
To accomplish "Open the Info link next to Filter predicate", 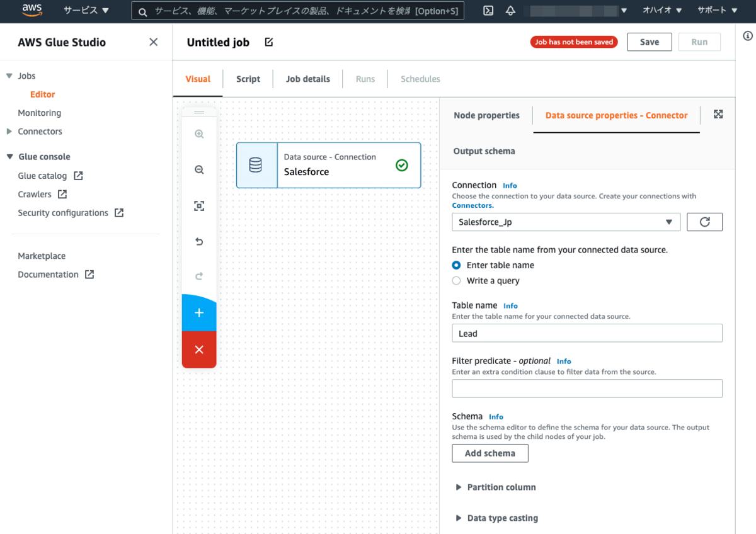I will tap(564, 361).
